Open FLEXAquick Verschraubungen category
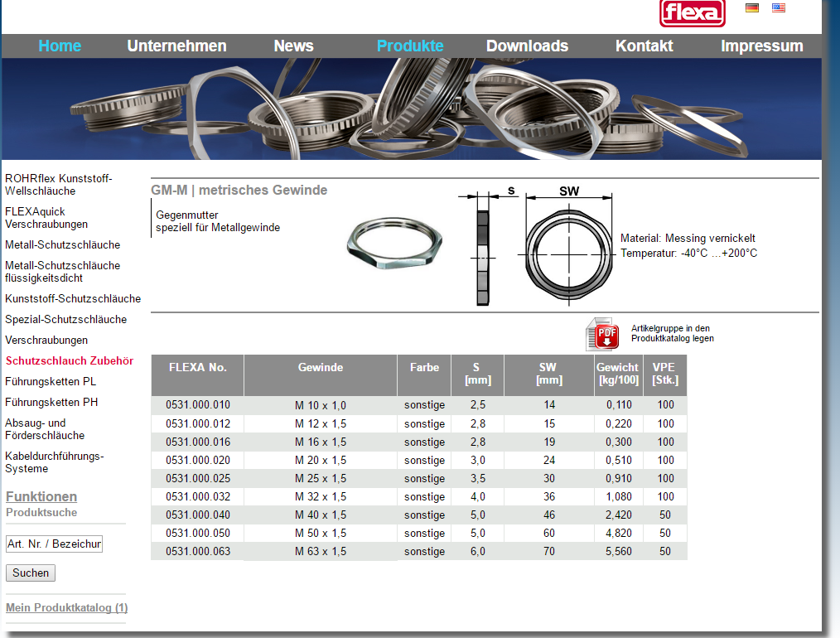 point(46,218)
